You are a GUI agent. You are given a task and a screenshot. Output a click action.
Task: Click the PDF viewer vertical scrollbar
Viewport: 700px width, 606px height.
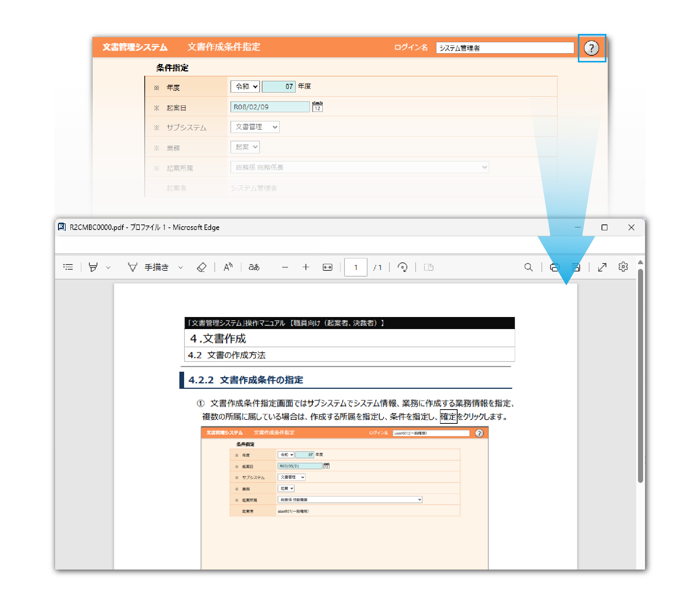[x=640, y=375]
